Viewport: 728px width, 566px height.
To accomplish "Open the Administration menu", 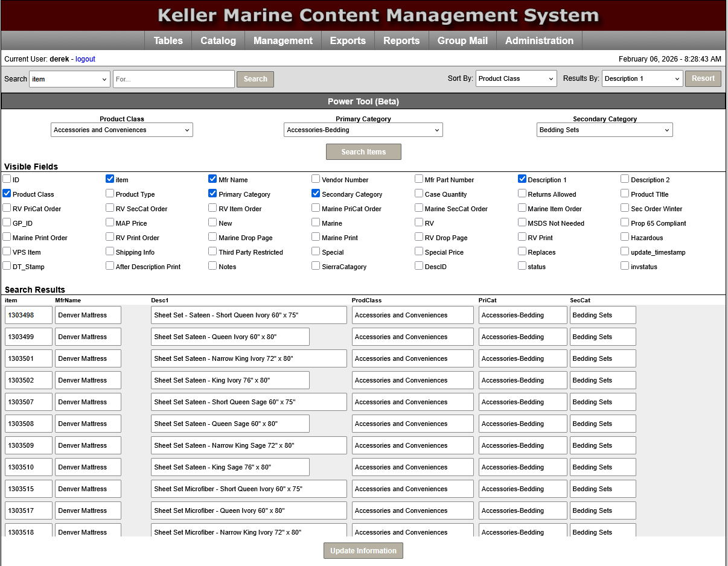I will (x=539, y=40).
